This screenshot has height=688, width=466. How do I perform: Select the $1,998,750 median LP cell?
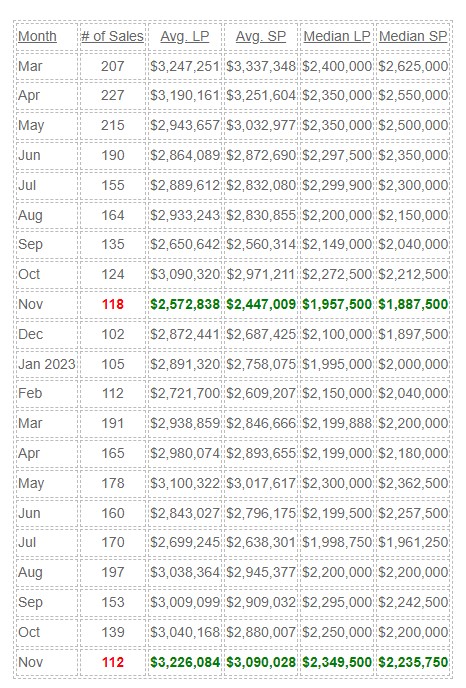point(337,542)
